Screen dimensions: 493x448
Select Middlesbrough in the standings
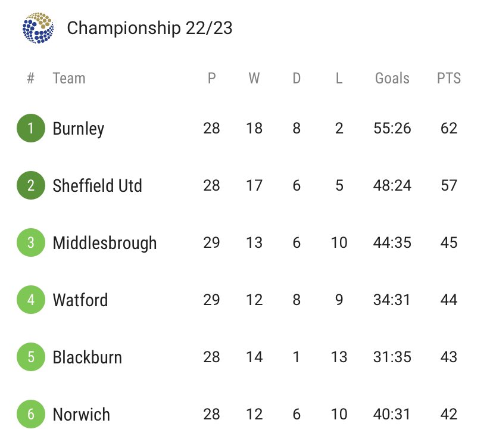[105, 244]
